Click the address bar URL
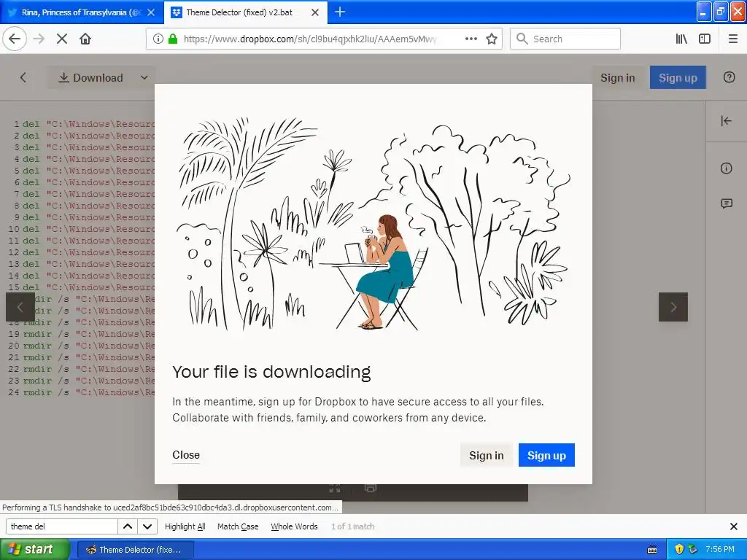747x560 pixels. [309, 39]
